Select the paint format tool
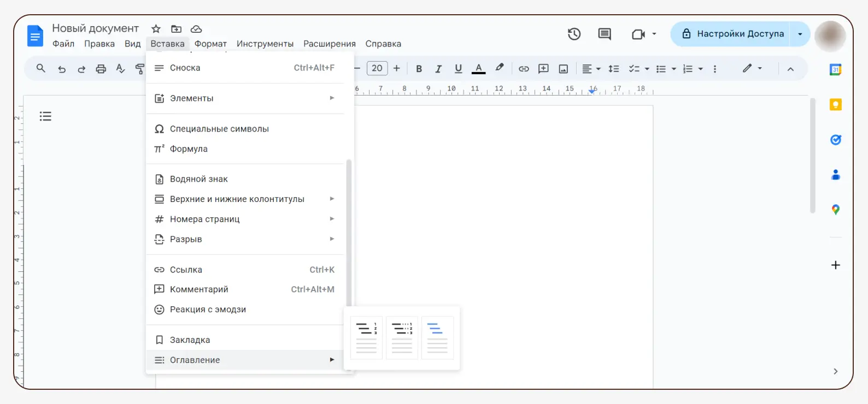868x404 pixels. click(140, 69)
